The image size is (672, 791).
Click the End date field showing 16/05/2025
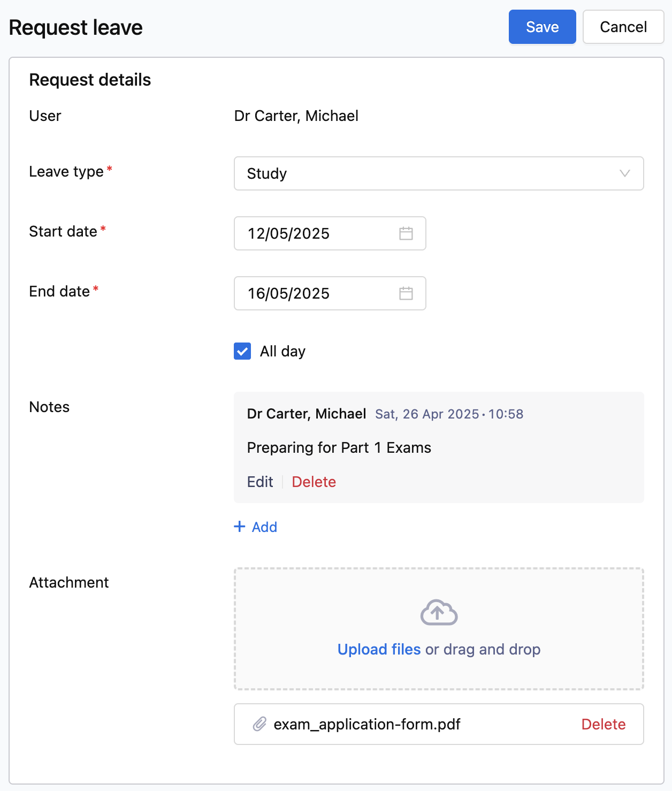tap(330, 293)
